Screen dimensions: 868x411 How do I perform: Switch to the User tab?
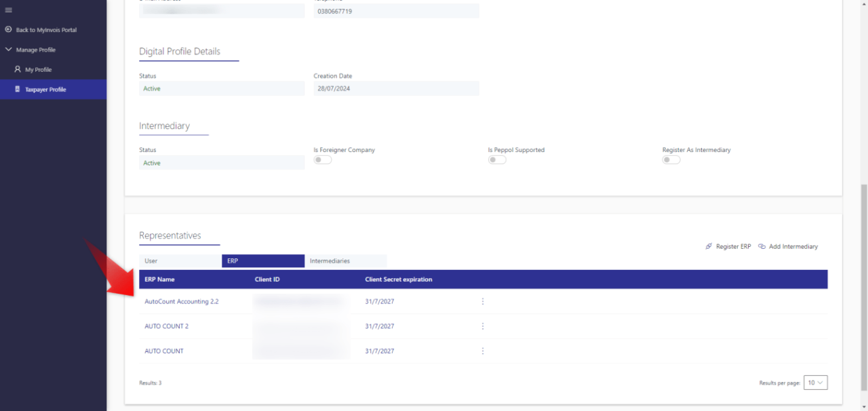(179, 260)
